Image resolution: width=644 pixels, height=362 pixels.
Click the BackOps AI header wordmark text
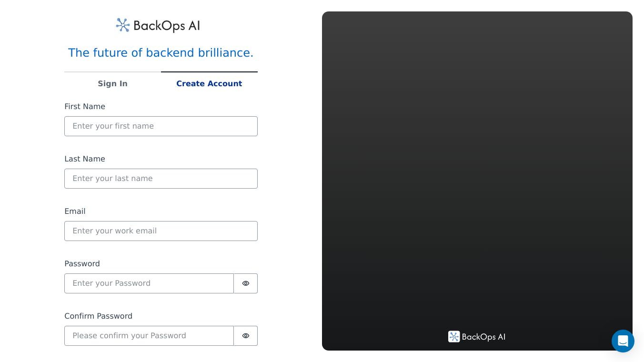[x=167, y=26]
